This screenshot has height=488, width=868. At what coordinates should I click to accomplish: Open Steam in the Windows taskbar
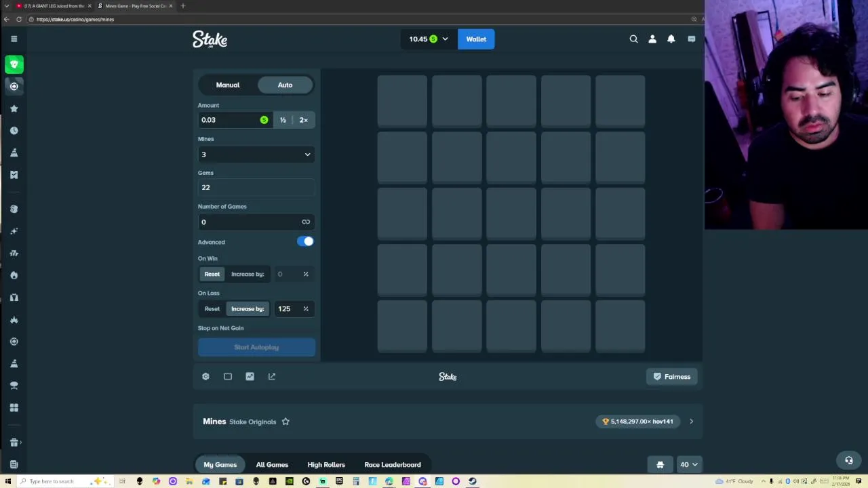(x=472, y=481)
